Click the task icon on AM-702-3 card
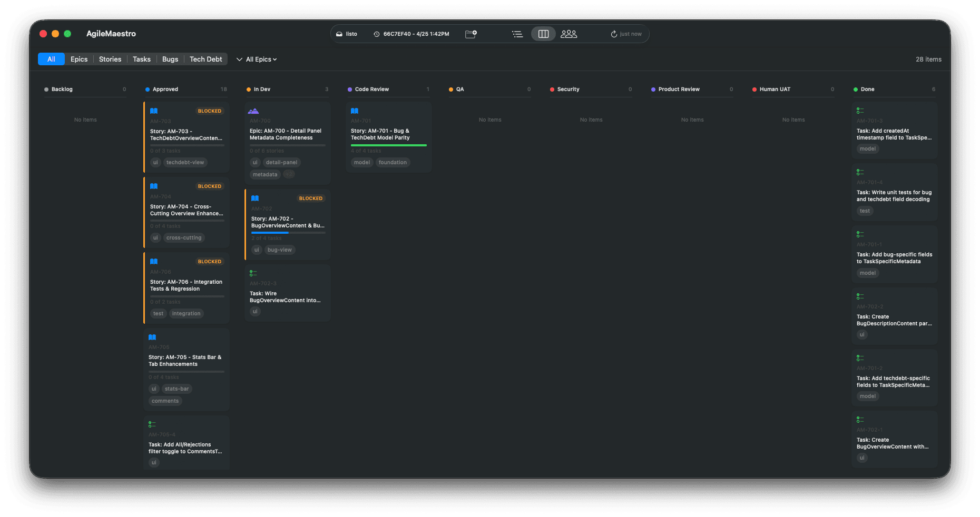Viewport: 980px width, 517px height. [253, 273]
